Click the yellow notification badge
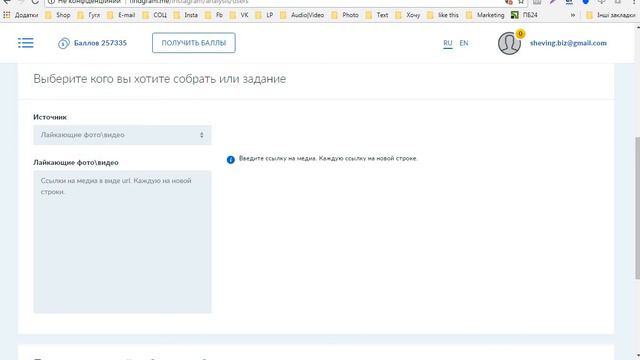 (x=520, y=33)
